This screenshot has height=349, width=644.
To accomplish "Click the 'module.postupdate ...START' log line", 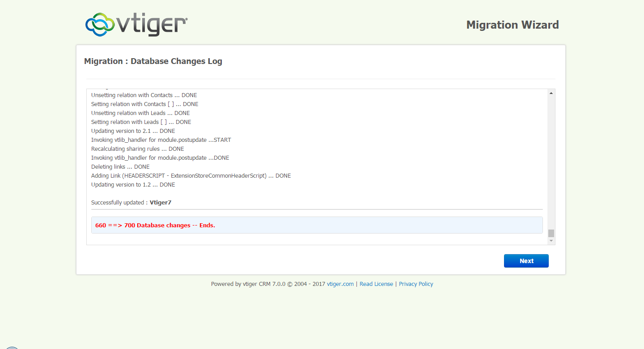I will click(x=161, y=140).
